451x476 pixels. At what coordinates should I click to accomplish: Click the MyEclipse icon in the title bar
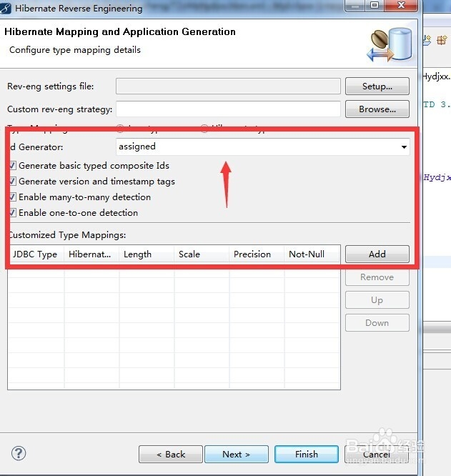coord(6,8)
